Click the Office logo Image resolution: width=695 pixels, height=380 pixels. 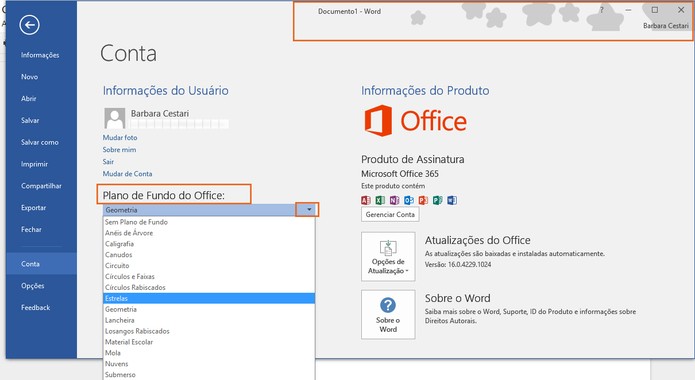415,121
